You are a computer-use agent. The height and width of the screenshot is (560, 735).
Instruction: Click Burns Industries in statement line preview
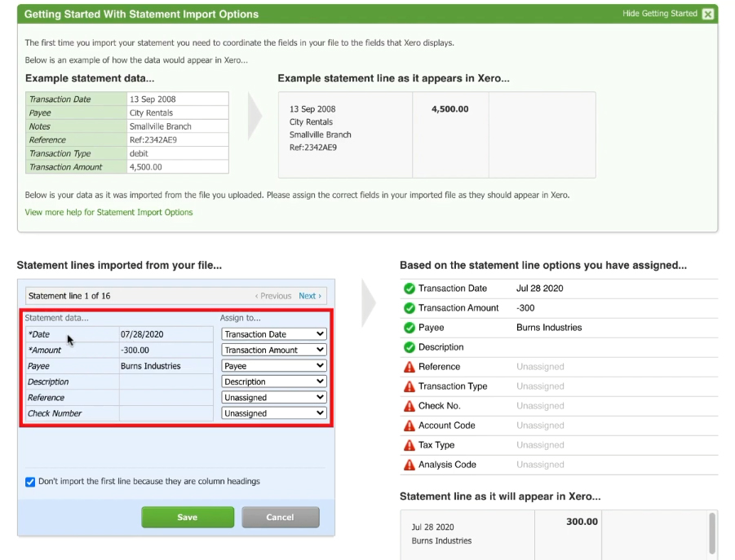[x=441, y=540]
